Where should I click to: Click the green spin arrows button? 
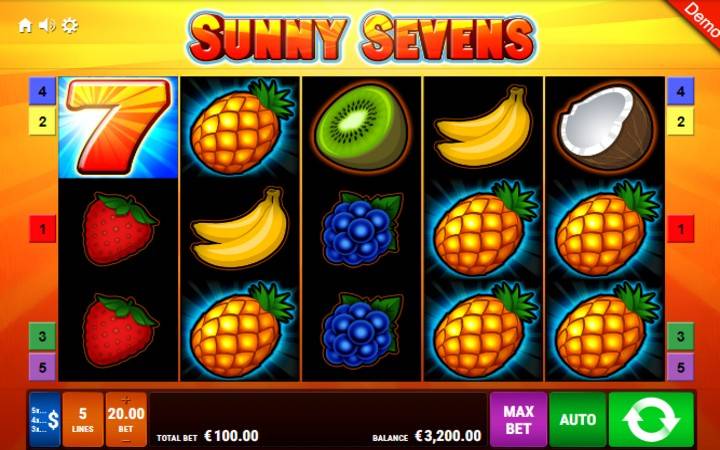651,419
